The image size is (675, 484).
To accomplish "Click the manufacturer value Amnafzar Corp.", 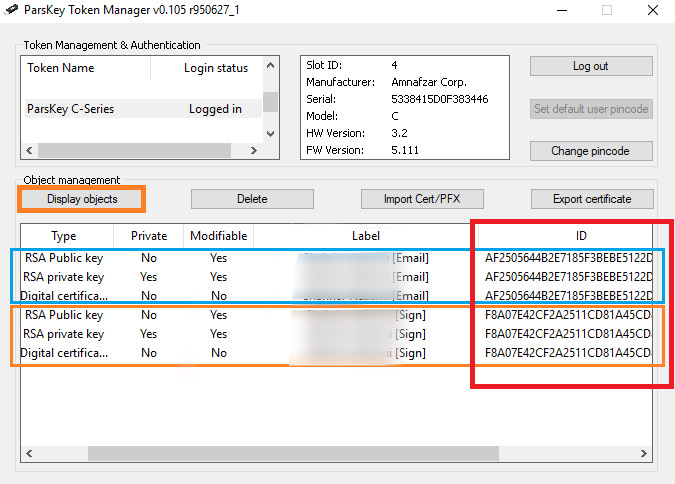I will click(x=429, y=82).
